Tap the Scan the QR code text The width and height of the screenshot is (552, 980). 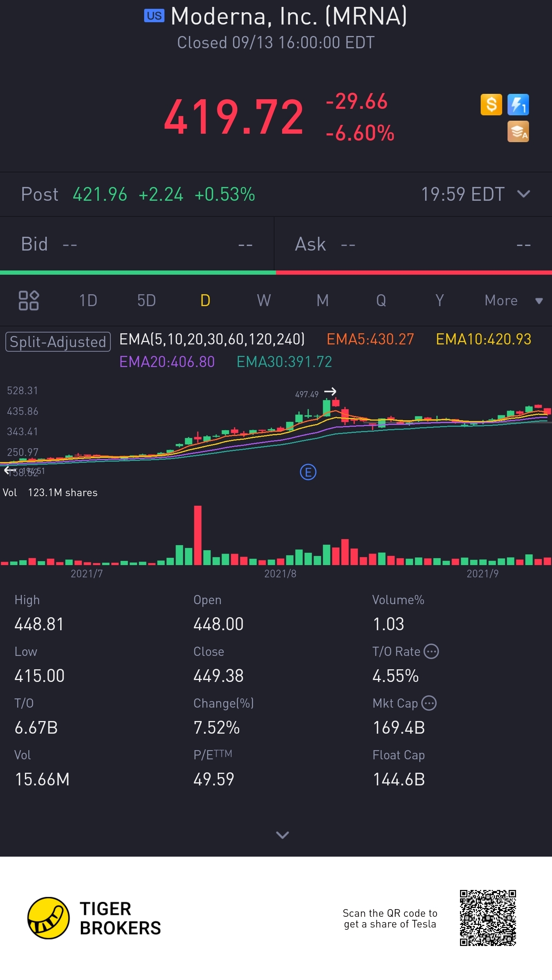[x=390, y=918]
